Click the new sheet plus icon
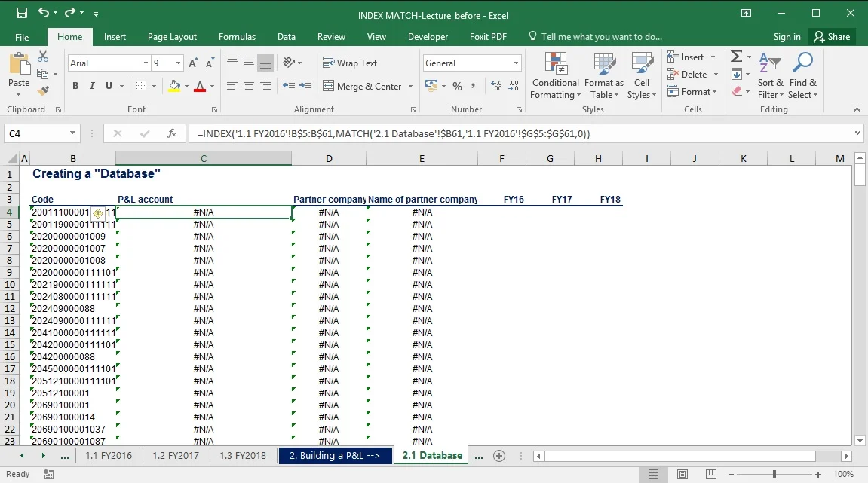Viewport: 868px width, 483px height. pos(498,456)
